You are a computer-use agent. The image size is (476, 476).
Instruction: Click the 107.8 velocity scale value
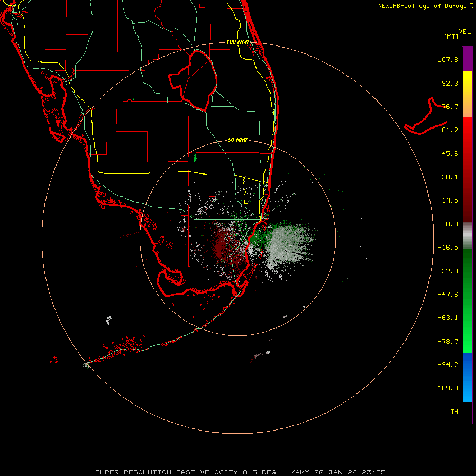pos(448,60)
